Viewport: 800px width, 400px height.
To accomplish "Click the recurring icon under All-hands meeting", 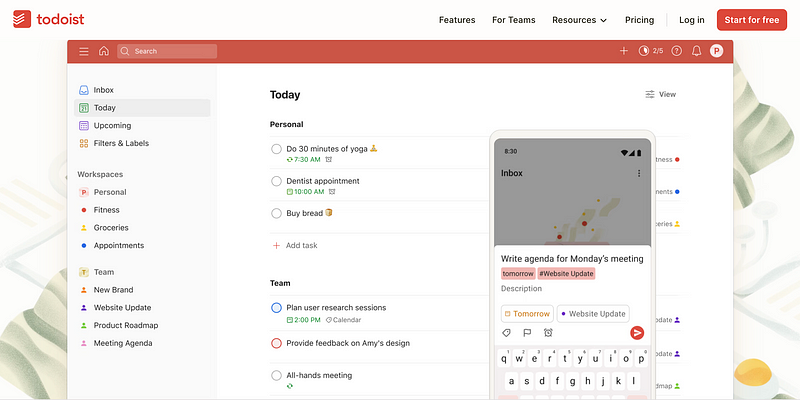I will tap(290, 386).
